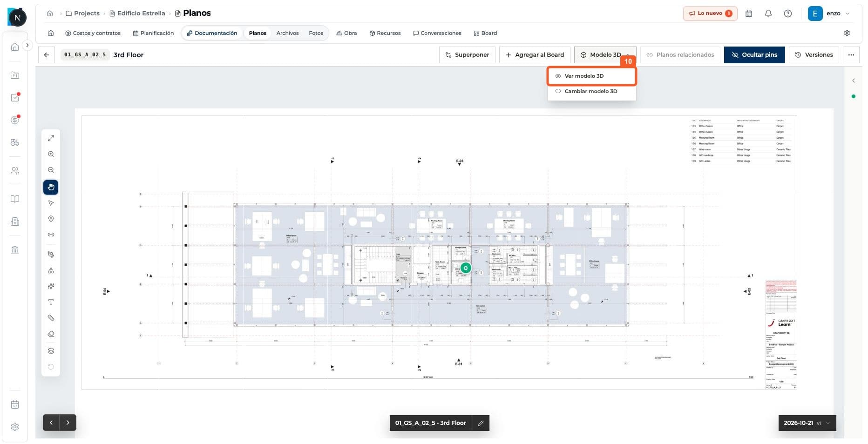Image resolution: width=868 pixels, height=444 pixels.
Task: Go back with the left arrow button
Action: pos(47,55)
